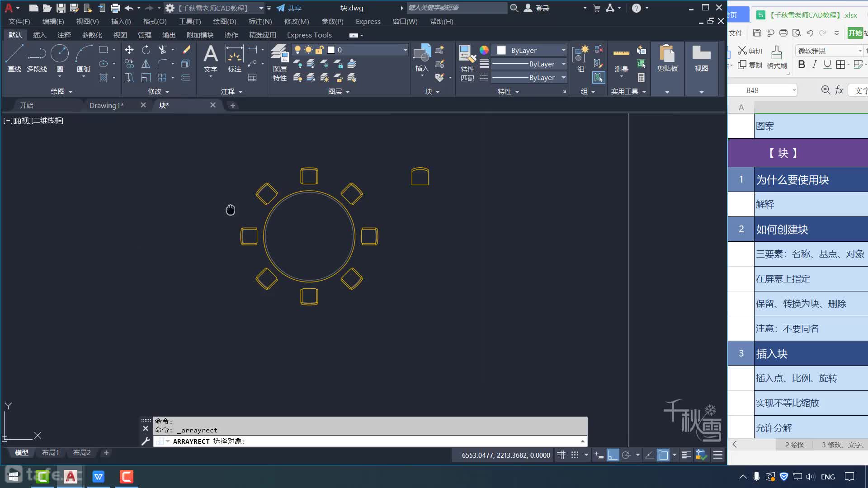Image resolution: width=868 pixels, height=488 pixels.
Task: Toggle object snap in status bar
Action: (x=663, y=455)
